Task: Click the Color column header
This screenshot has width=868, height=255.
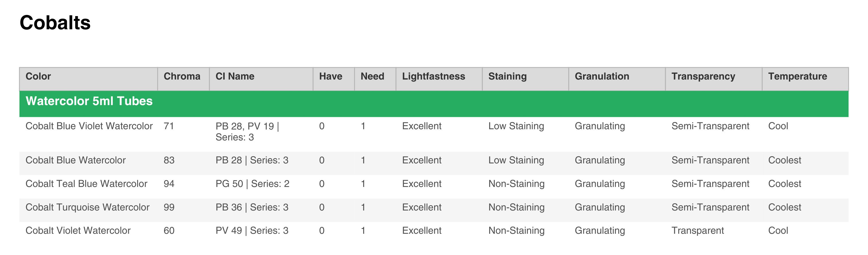Action: click(x=38, y=77)
